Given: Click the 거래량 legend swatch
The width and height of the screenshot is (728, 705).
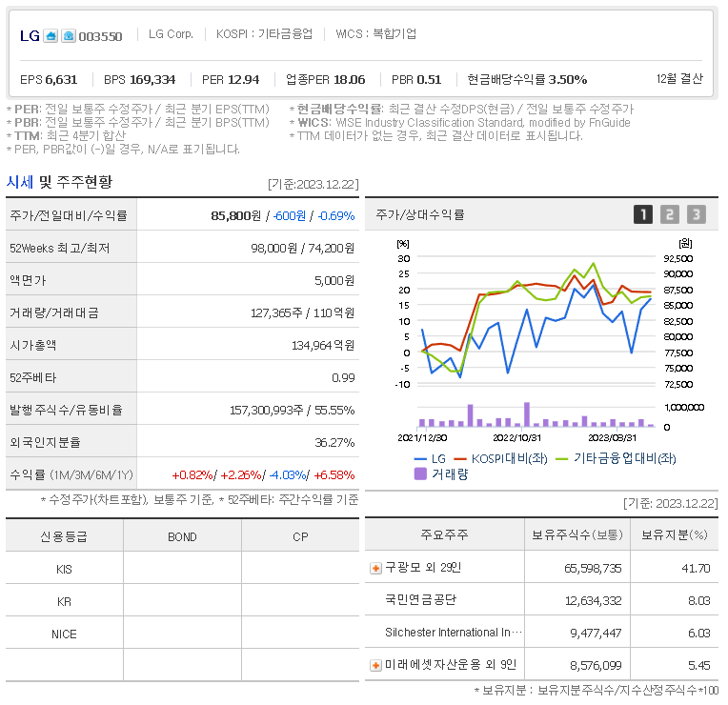Looking at the screenshot, I should pos(420,473).
